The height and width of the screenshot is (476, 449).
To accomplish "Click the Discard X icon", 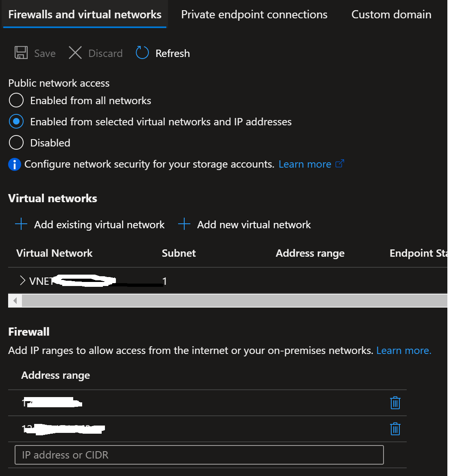I will coord(75,53).
